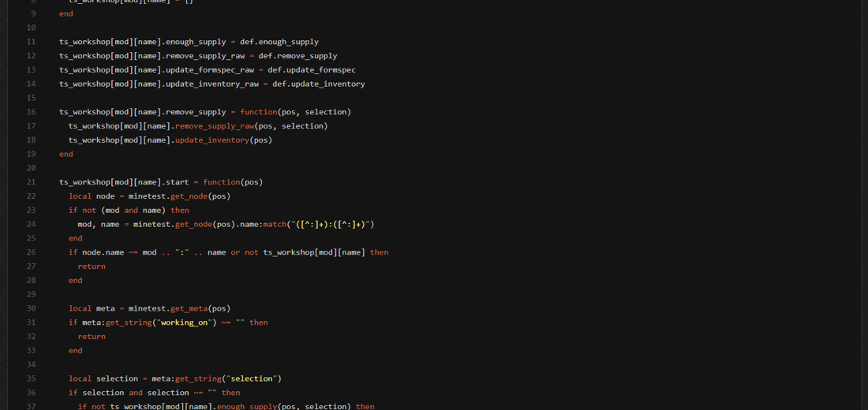Viewport: 868px width, 410px height.
Task: Click line number 16 in the gutter
Action: click(31, 112)
